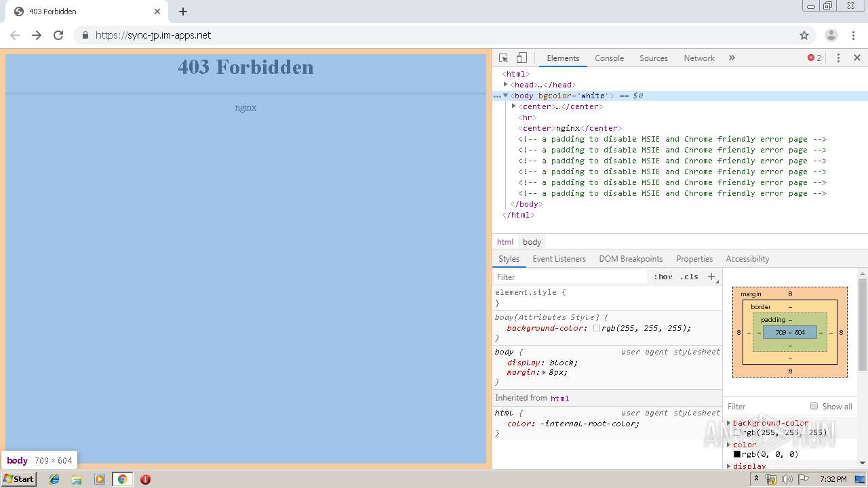Open the DOM Breakpoints subtab
This screenshot has width=868, height=488.
[x=631, y=259]
